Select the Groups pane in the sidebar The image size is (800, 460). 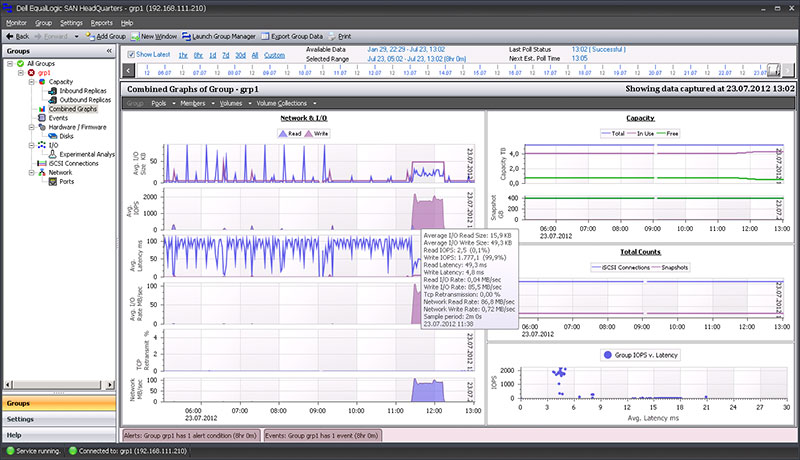click(59, 403)
